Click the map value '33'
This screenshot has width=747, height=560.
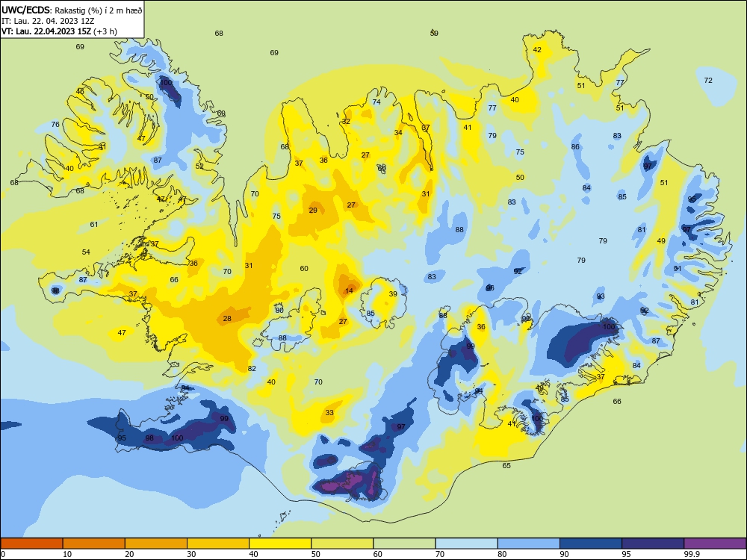tap(329, 413)
